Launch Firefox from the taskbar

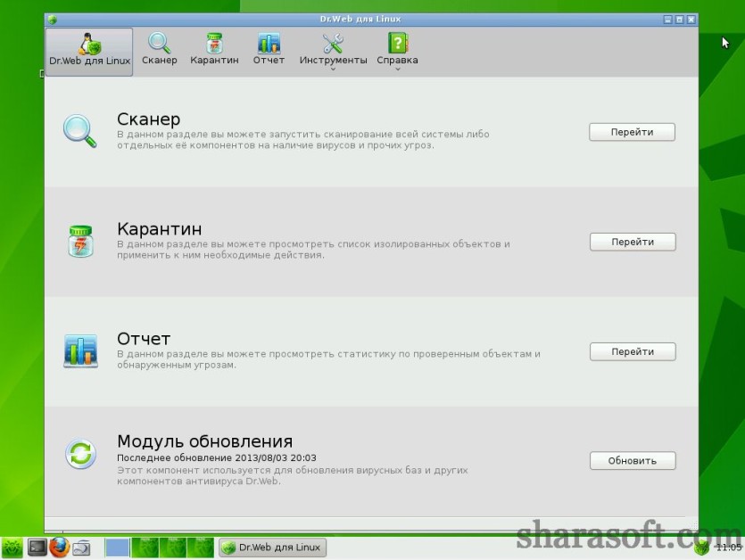59,548
